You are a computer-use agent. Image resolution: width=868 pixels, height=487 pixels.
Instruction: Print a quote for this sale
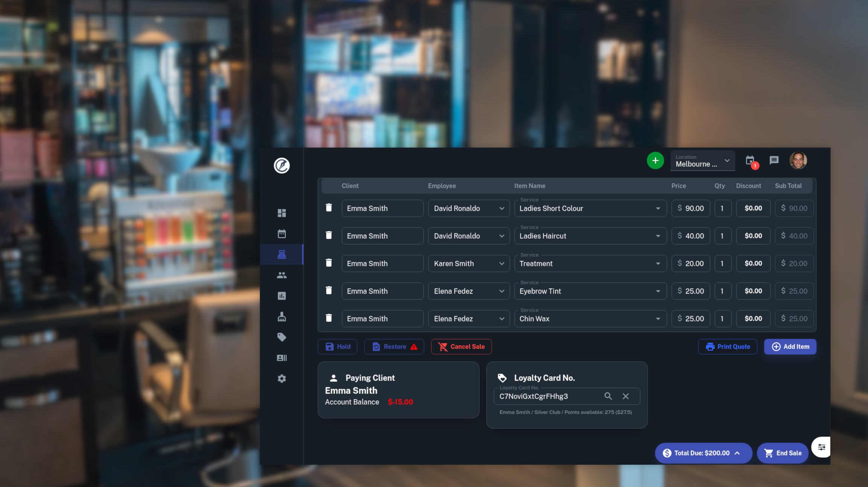tap(727, 346)
